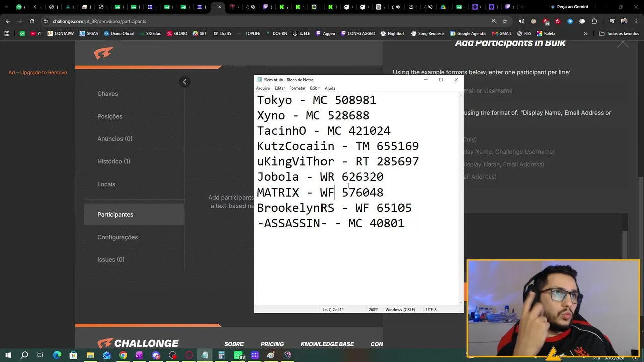The image size is (644, 362).
Task: Open the Nightbot bookmark
Action: click(392, 33)
